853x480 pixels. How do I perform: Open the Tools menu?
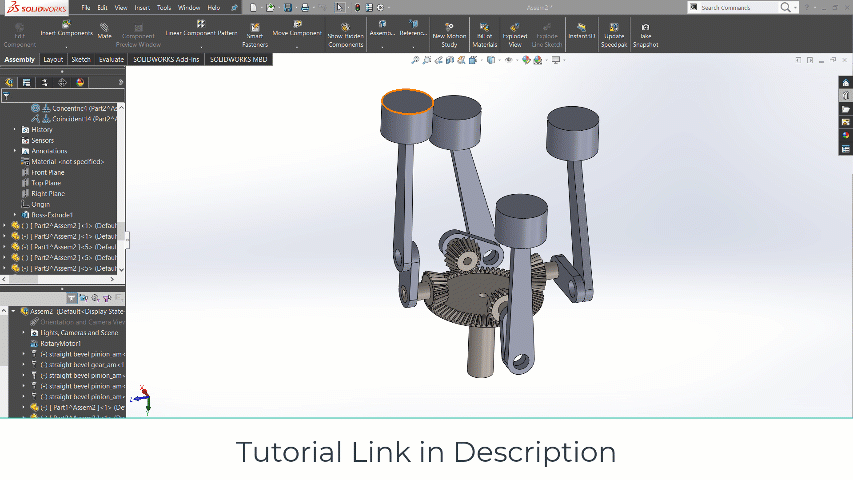164,8
